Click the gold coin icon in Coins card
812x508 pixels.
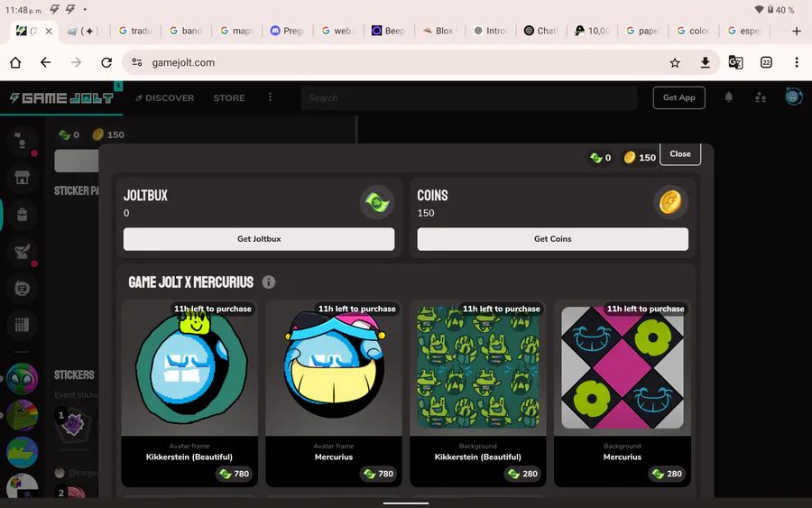670,202
